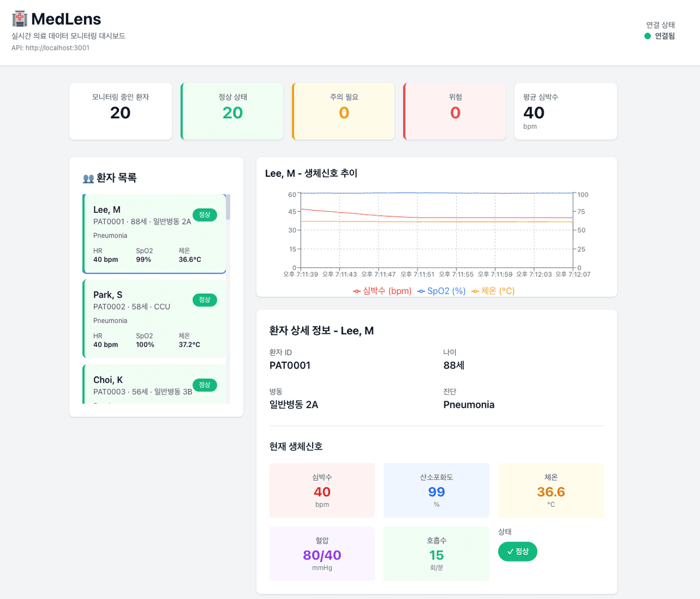Toggle body temperature series in chart legend
700x599 pixels.
tap(493, 291)
